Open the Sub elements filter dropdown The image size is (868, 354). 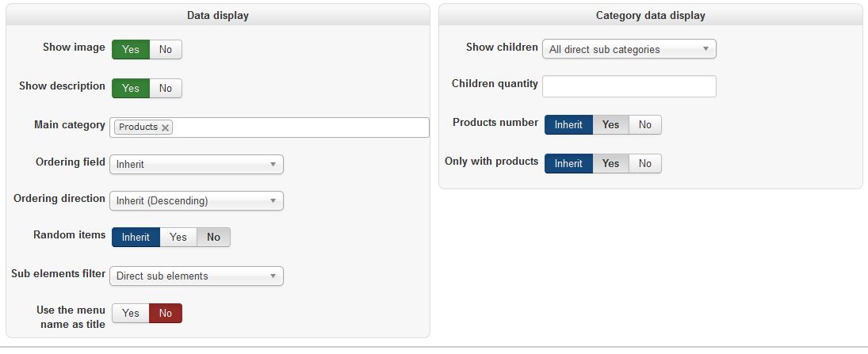pyautogui.click(x=196, y=276)
